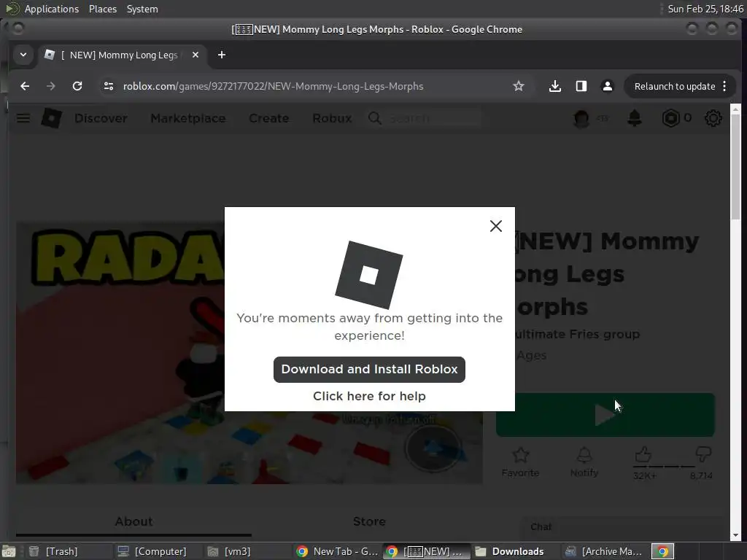Open the Robux balance icon
The width and height of the screenshot is (747, 560).
pyautogui.click(x=671, y=118)
